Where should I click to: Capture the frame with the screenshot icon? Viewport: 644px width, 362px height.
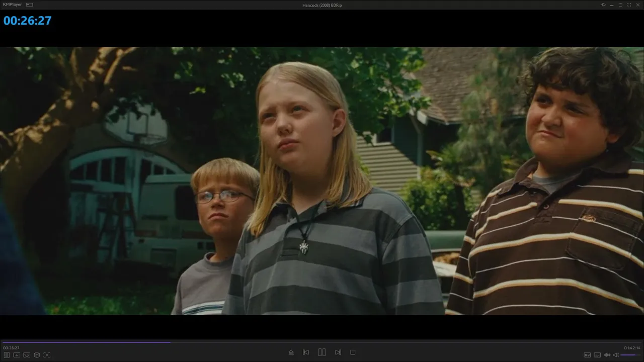point(47,355)
